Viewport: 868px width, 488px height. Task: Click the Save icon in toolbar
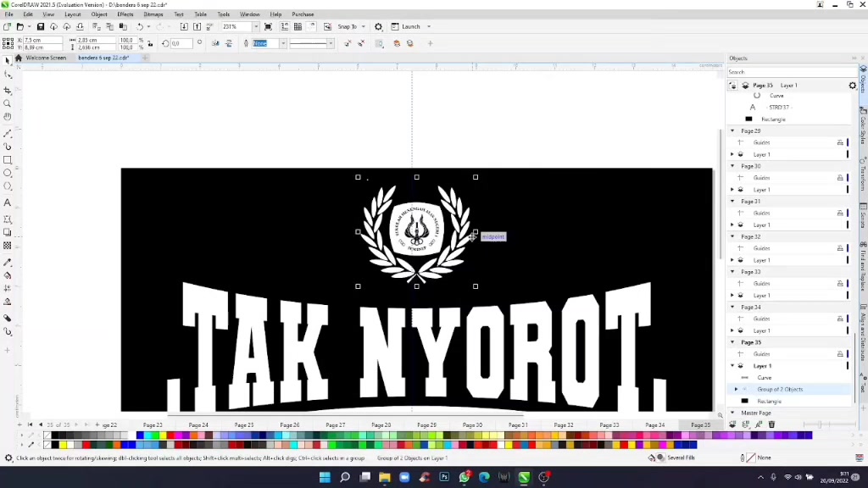41,26
